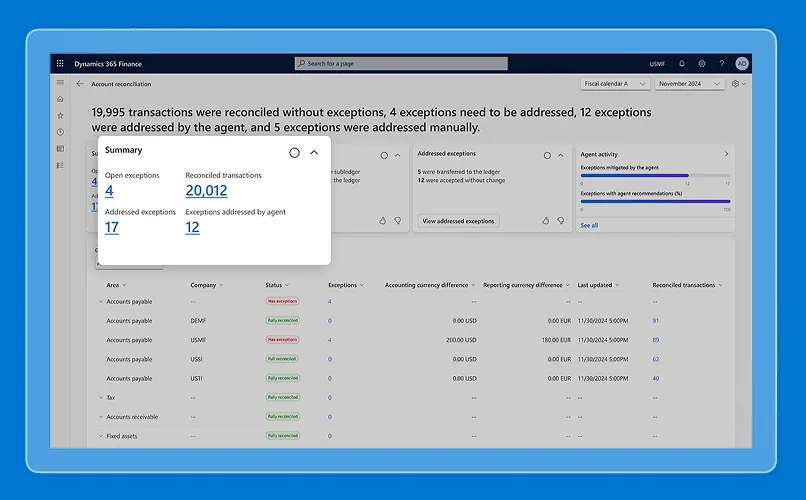Open Favorites star in the sidebar

click(60, 115)
